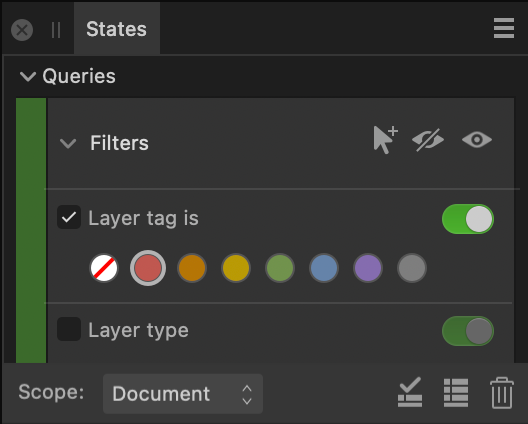Close the States panel
Screen dimensions: 528x424
(x=22, y=30)
